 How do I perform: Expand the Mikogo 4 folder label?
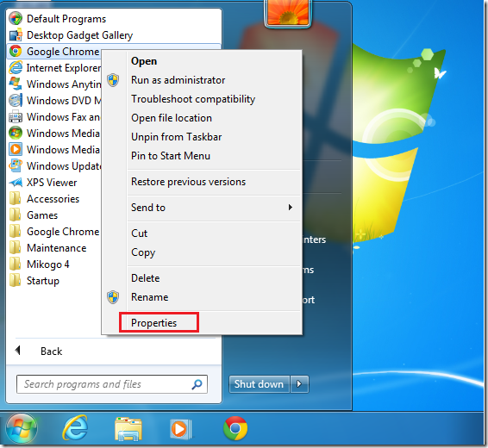point(48,264)
